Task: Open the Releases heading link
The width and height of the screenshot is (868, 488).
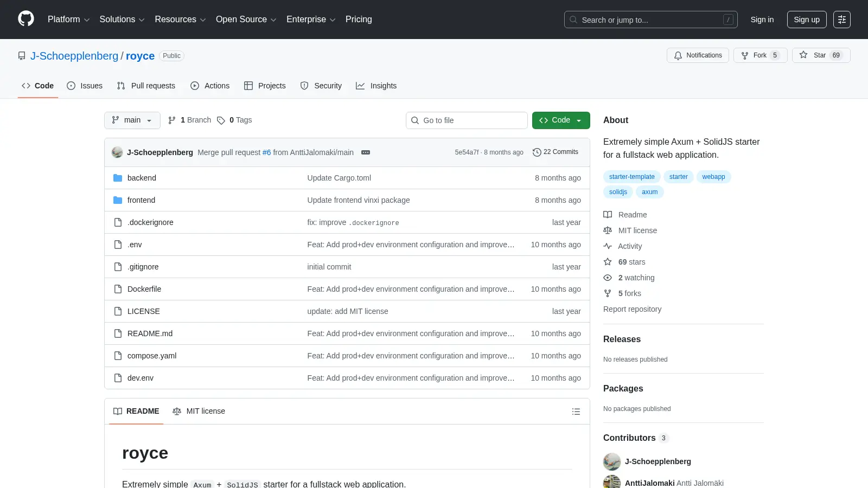Action: point(622,339)
